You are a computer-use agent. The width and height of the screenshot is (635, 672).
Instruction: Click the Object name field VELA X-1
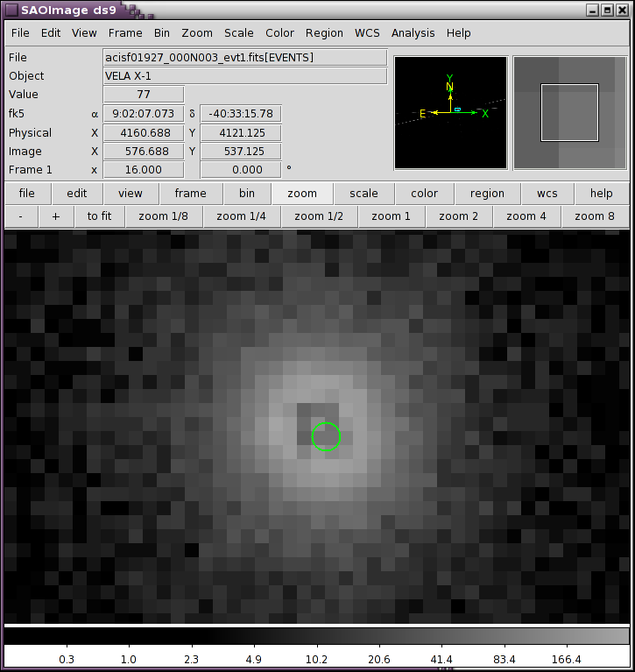[245, 76]
